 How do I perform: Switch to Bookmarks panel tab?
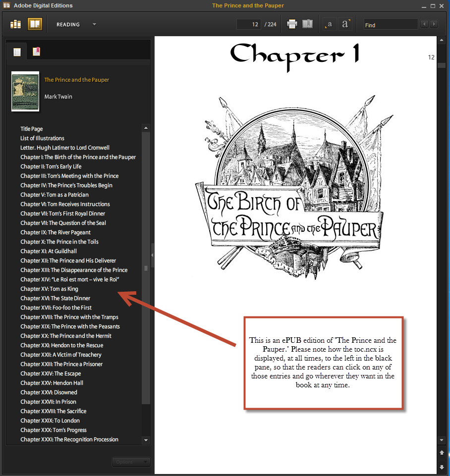[x=36, y=52]
